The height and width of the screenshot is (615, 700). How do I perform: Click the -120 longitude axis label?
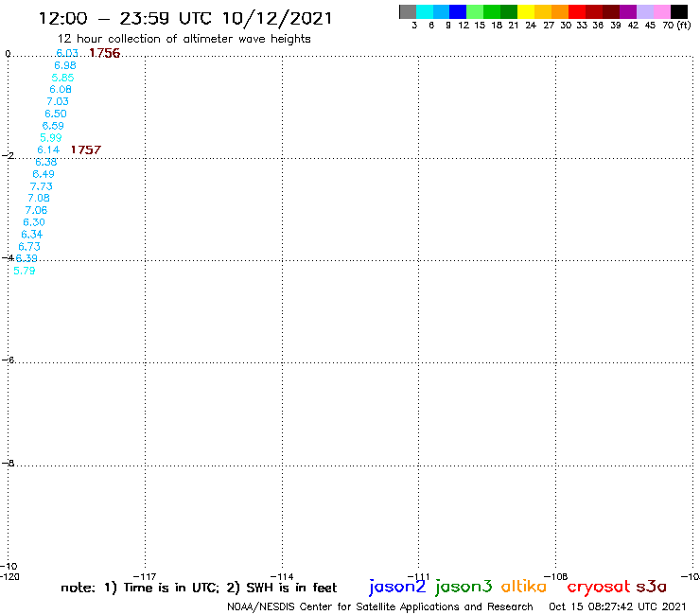coord(9,576)
